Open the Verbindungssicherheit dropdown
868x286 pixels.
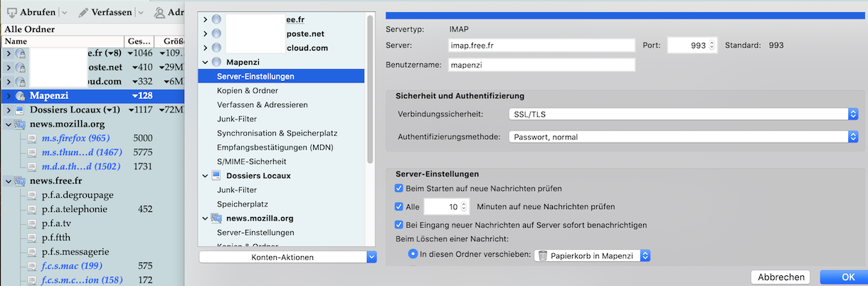(x=682, y=114)
